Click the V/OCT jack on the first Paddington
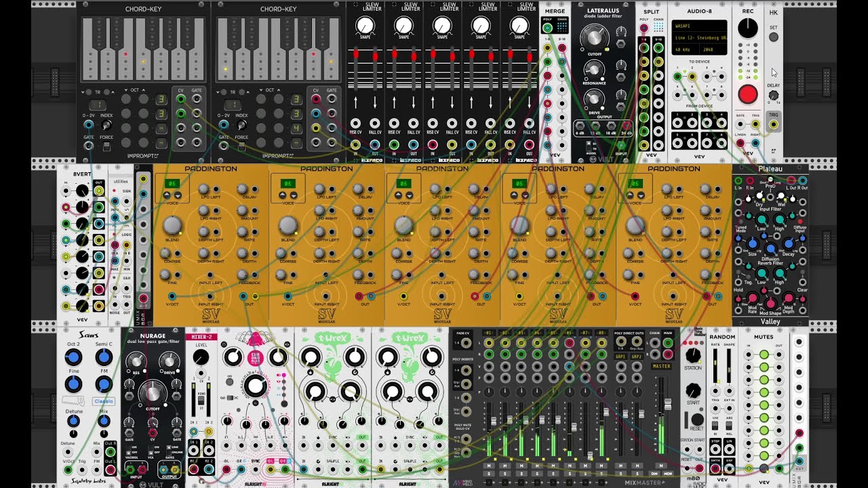868x488 pixels. pyautogui.click(x=172, y=296)
